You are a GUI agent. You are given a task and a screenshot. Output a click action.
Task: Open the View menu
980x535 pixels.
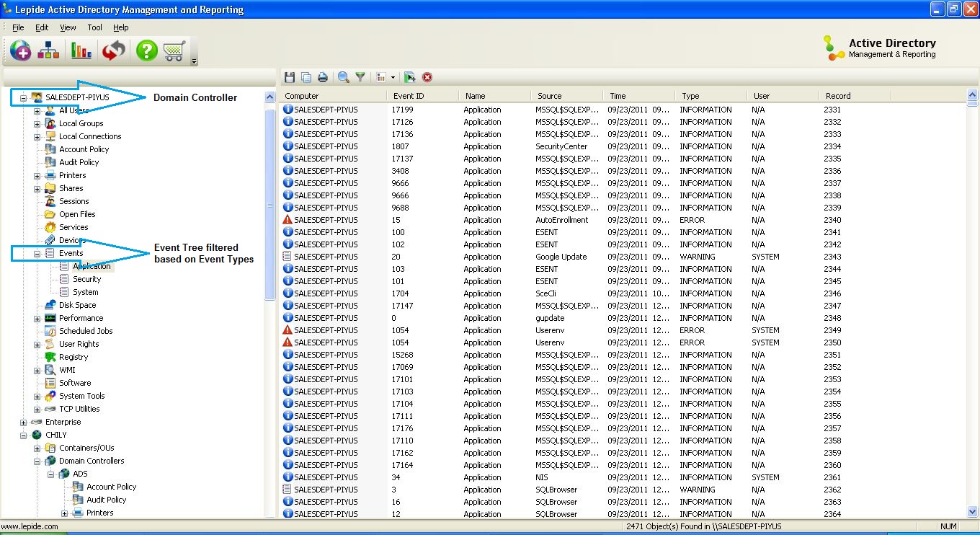(x=68, y=27)
